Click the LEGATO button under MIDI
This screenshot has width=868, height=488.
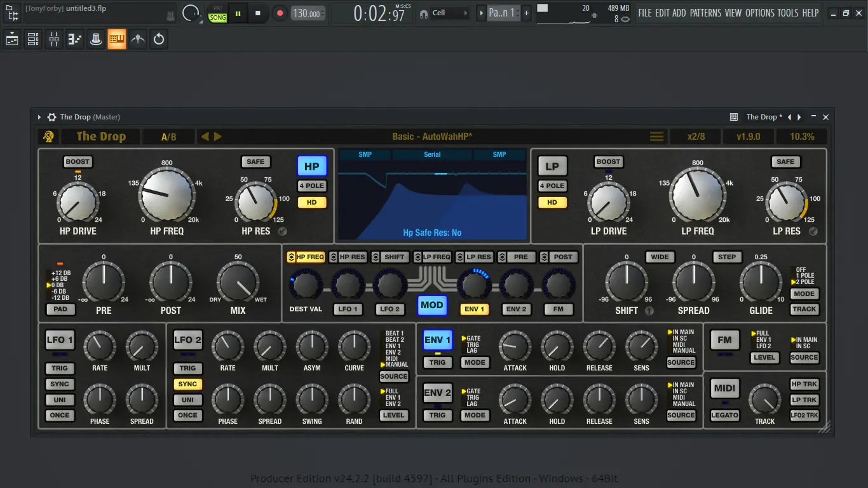click(x=725, y=415)
